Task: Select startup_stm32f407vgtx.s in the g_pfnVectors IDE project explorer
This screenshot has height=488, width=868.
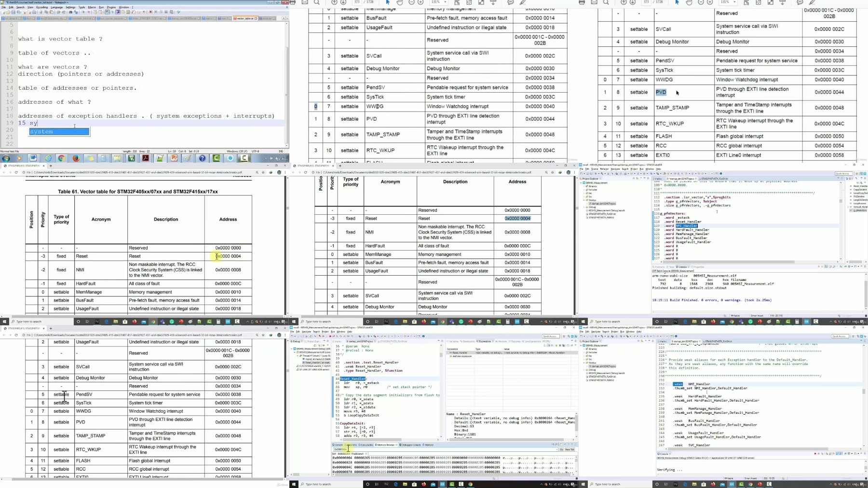Action: 601,204
